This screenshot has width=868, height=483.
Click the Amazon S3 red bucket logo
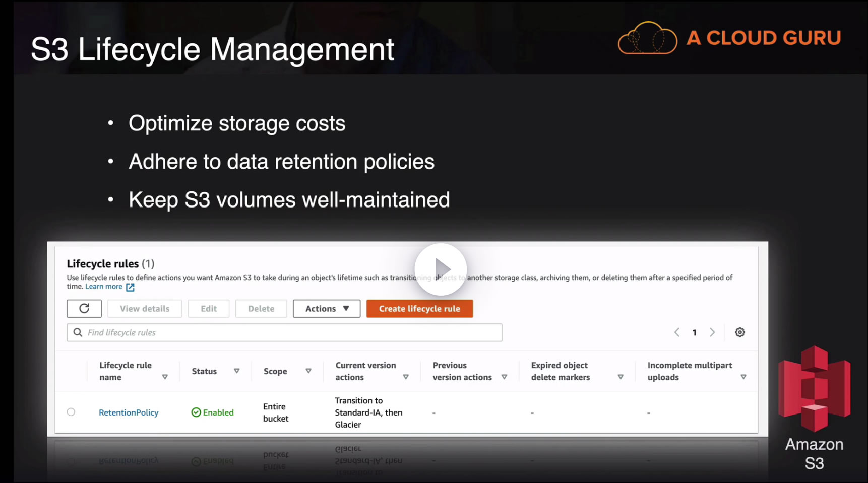point(814,388)
